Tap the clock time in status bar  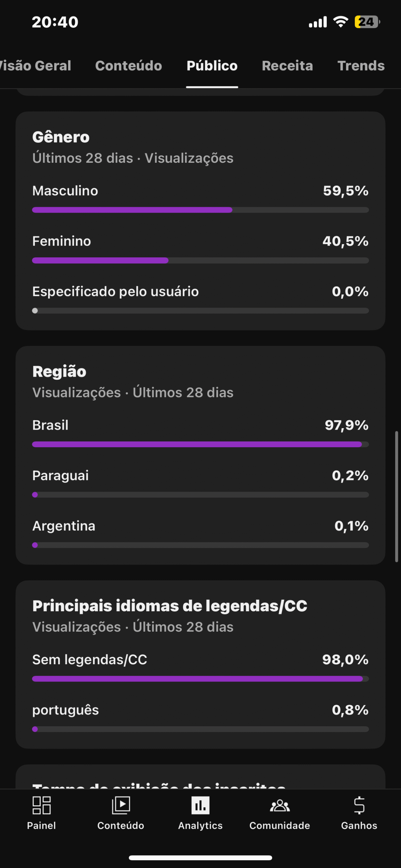coord(55,22)
